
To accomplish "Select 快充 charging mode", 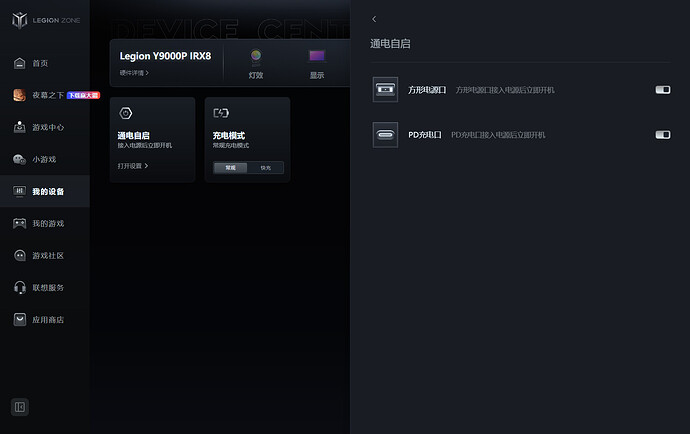I will coord(265,168).
